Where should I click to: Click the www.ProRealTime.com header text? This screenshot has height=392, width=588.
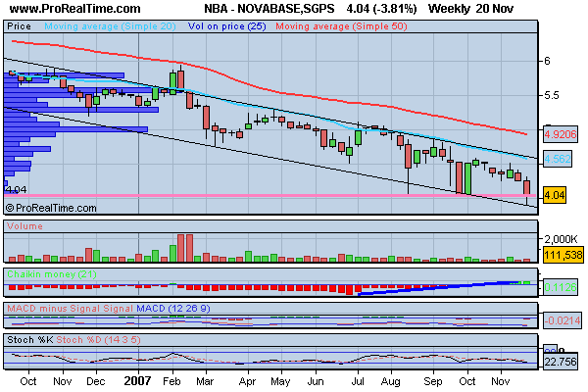75,9
